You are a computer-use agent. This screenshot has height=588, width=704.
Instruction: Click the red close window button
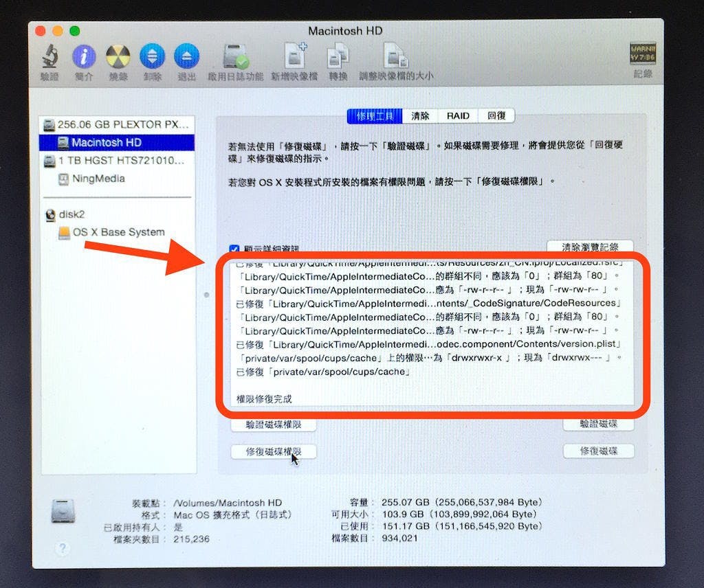pos(41,31)
